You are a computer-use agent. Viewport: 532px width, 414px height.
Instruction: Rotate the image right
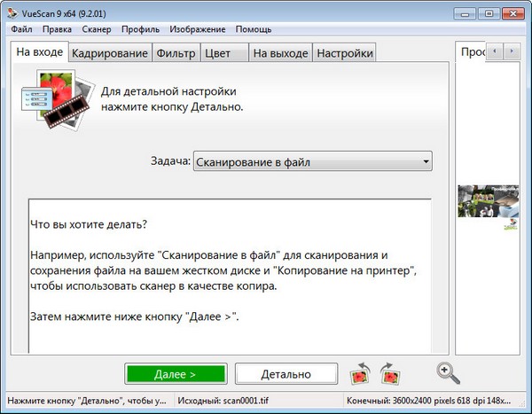pyautogui.click(x=387, y=374)
